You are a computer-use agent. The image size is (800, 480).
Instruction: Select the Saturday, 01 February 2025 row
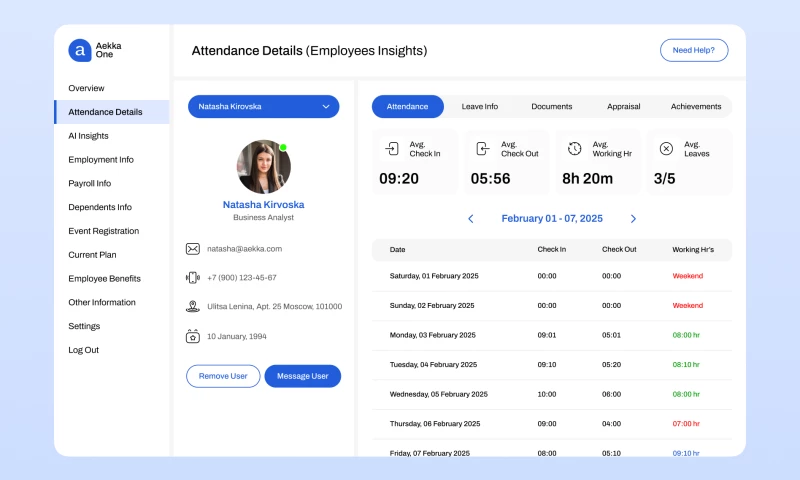pyautogui.click(x=552, y=276)
